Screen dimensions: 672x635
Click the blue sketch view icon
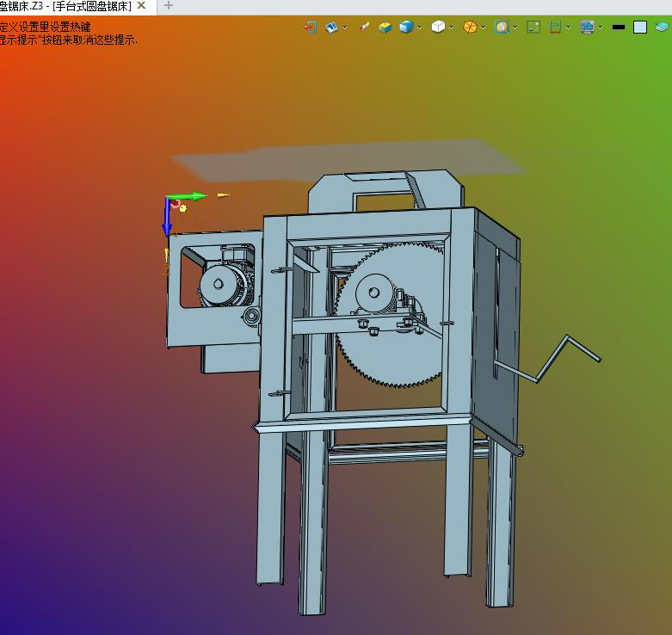(x=332, y=28)
